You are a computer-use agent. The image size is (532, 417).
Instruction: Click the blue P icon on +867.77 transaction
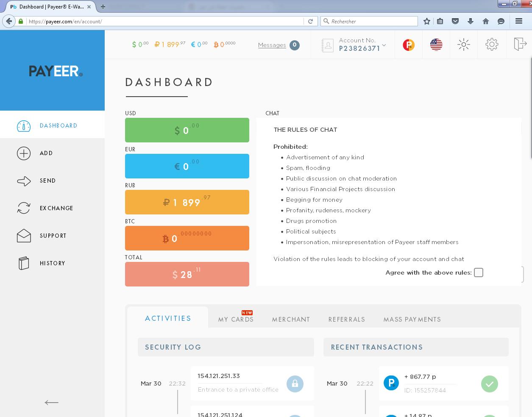click(391, 383)
